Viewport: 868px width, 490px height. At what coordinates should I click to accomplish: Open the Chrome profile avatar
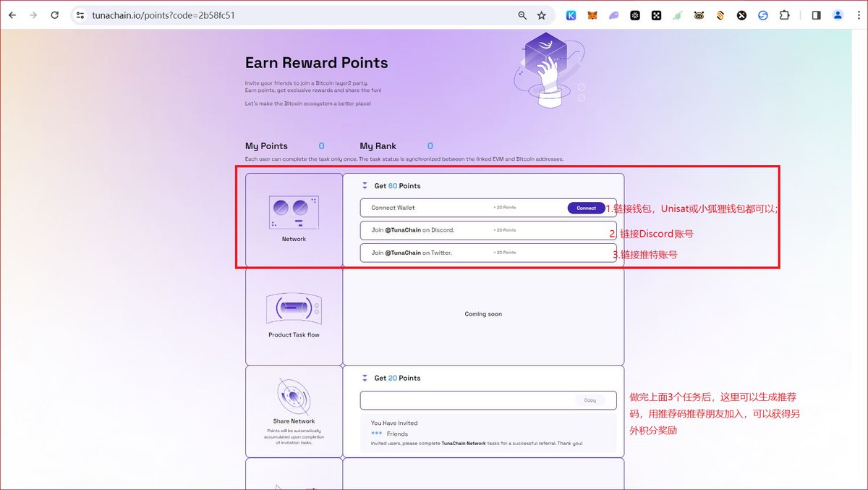click(x=838, y=15)
